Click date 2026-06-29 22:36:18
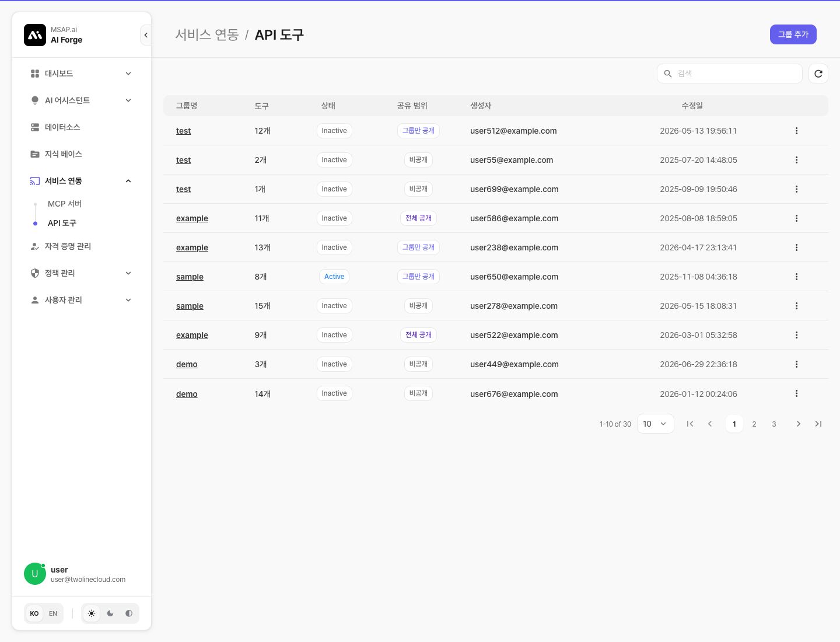840x642 pixels. 698,364
